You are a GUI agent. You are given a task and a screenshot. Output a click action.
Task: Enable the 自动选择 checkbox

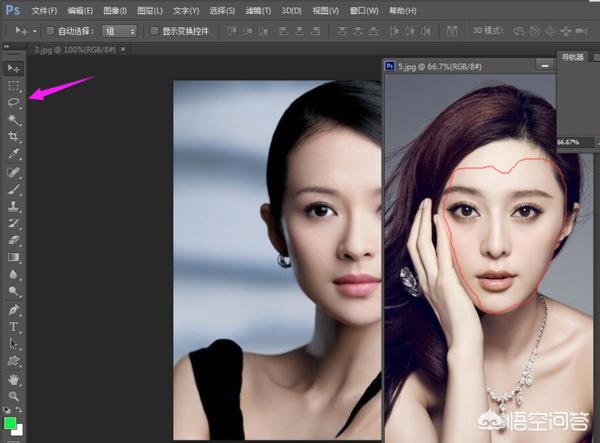click(50, 31)
